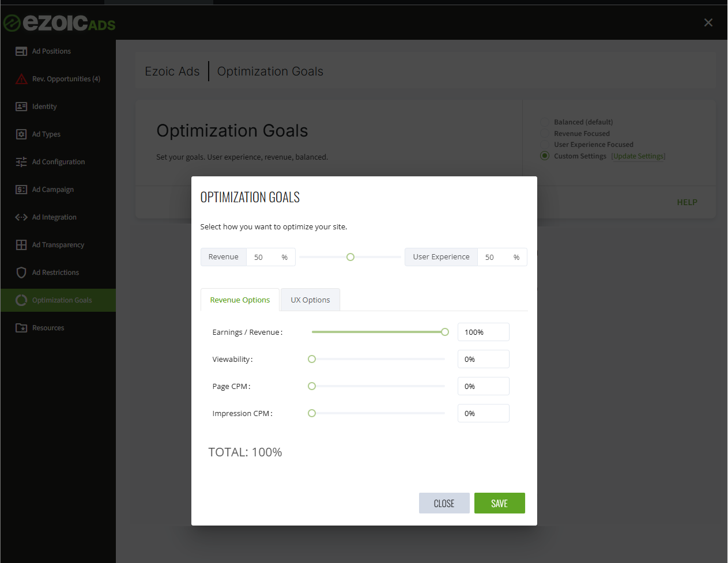
Task: Open Ad Configuration sliders icon
Action: (21, 162)
